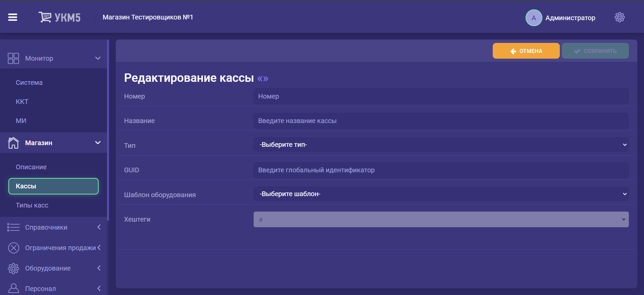Click the Справочники list icon
Image resolution: width=644 pixels, height=295 pixels.
tap(13, 227)
